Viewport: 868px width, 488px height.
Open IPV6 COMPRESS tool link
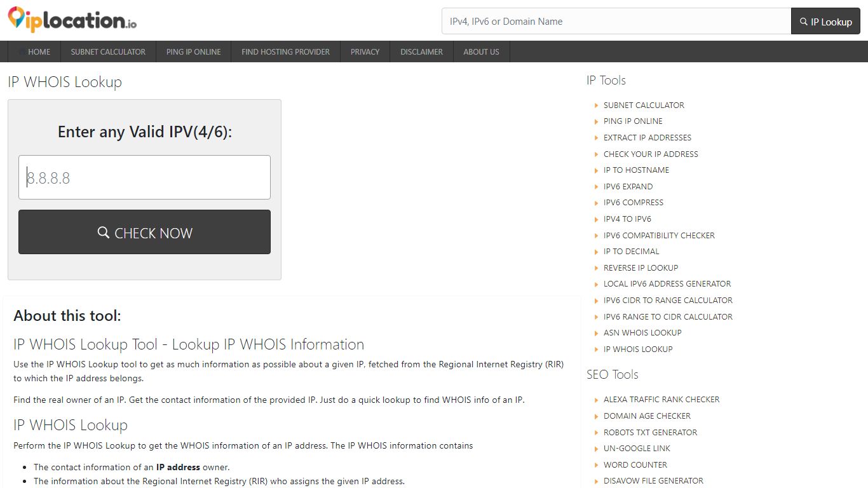pyautogui.click(x=634, y=203)
